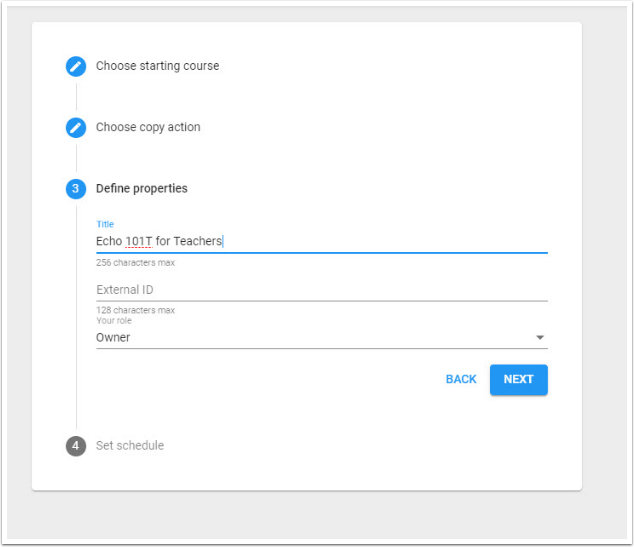The image size is (634, 547).
Task: Click the step 4 number circle
Action: (76, 446)
